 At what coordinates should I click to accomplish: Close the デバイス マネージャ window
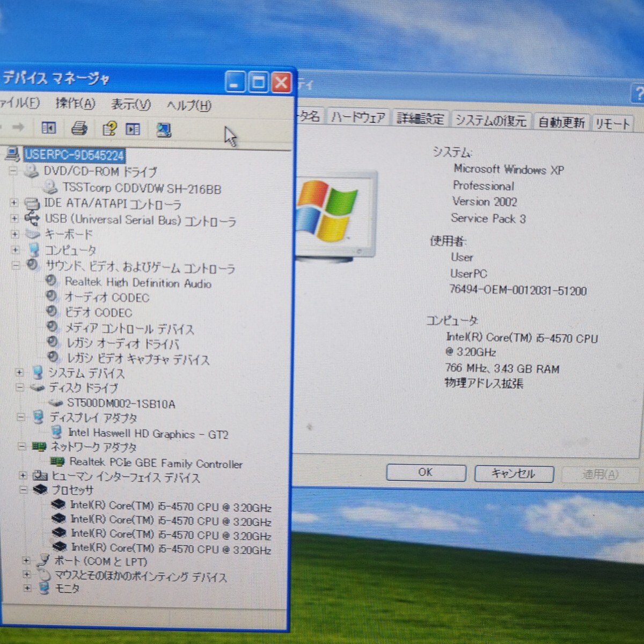281,83
